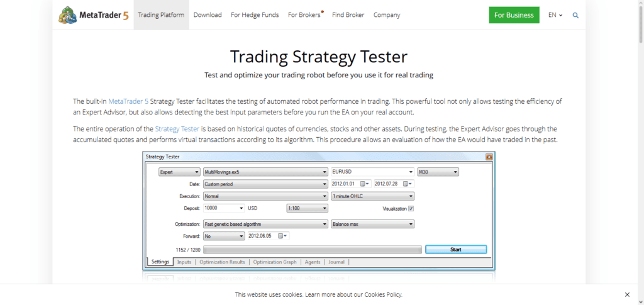The height and width of the screenshot is (305, 644).
Task: Follow the MetaTrader 5 text link
Action: pyautogui.click(x=128, y=101)
